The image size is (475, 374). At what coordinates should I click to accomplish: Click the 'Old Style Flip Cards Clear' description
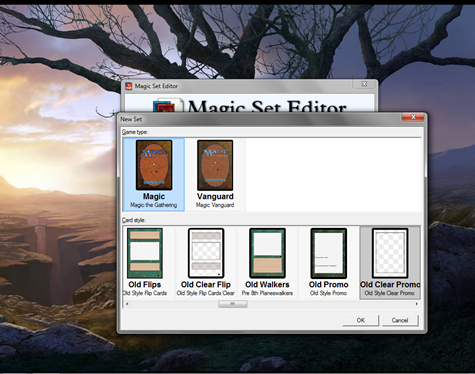pos(206,293)
